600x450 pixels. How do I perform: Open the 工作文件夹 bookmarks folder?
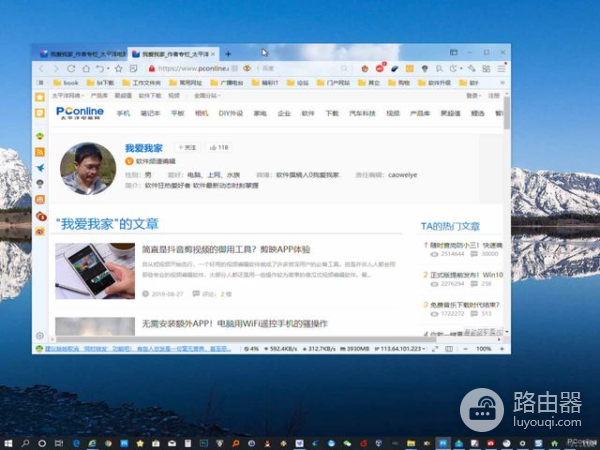click(142, 83)
